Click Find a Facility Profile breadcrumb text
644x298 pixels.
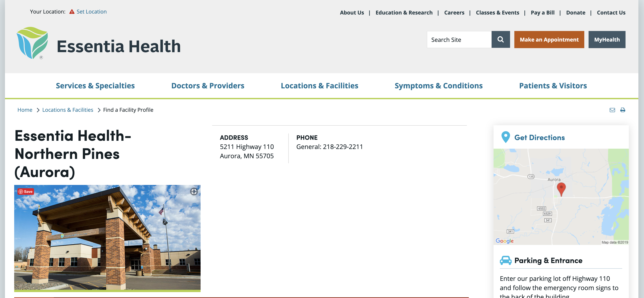click(x=128, y=110)
